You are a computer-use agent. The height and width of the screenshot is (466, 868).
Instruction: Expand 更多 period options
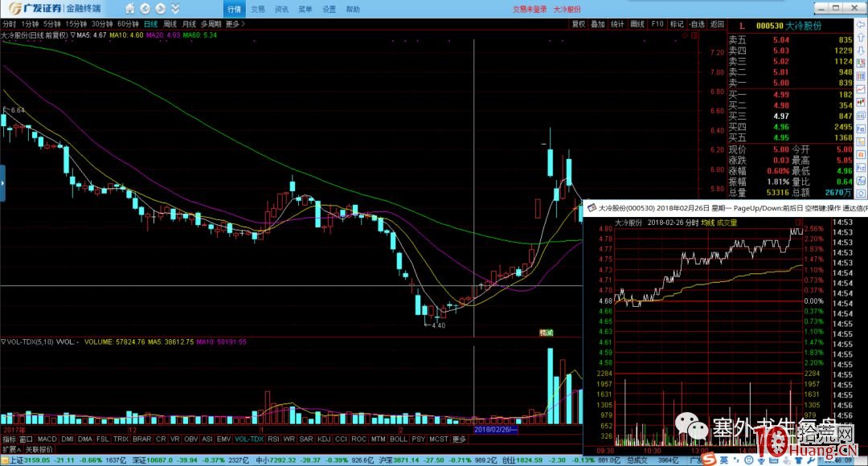pos(235,24)
